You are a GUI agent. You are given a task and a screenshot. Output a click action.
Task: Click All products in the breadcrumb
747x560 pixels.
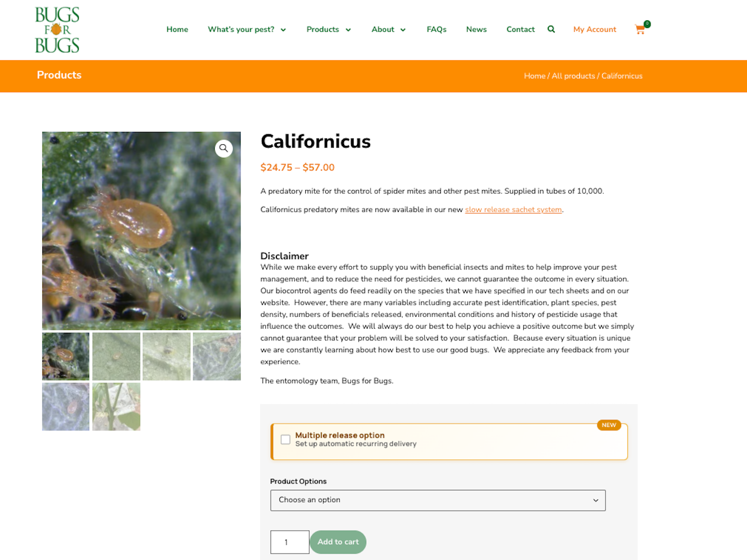pyautogui.click(x=573, y=76)
